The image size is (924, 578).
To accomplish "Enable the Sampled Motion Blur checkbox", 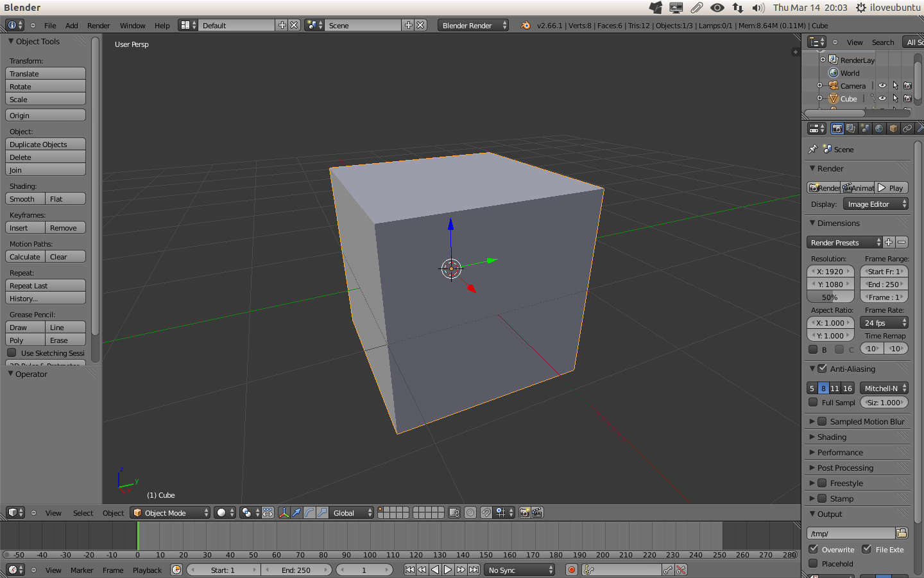I will tap(822, 421).
